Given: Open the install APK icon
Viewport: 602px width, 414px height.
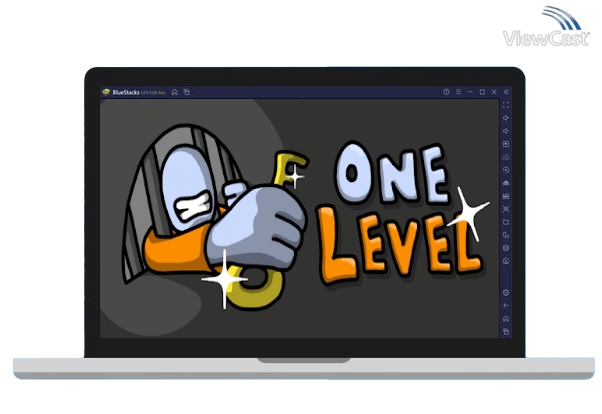Looking at the screenshot, I should [x=506, y=183].
